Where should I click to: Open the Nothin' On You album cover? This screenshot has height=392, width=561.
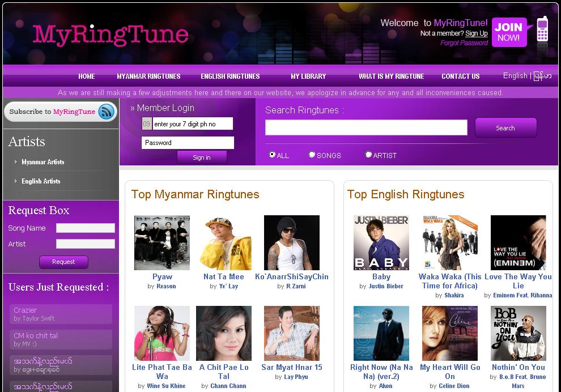pyautogui.click(x=518, y=333)
